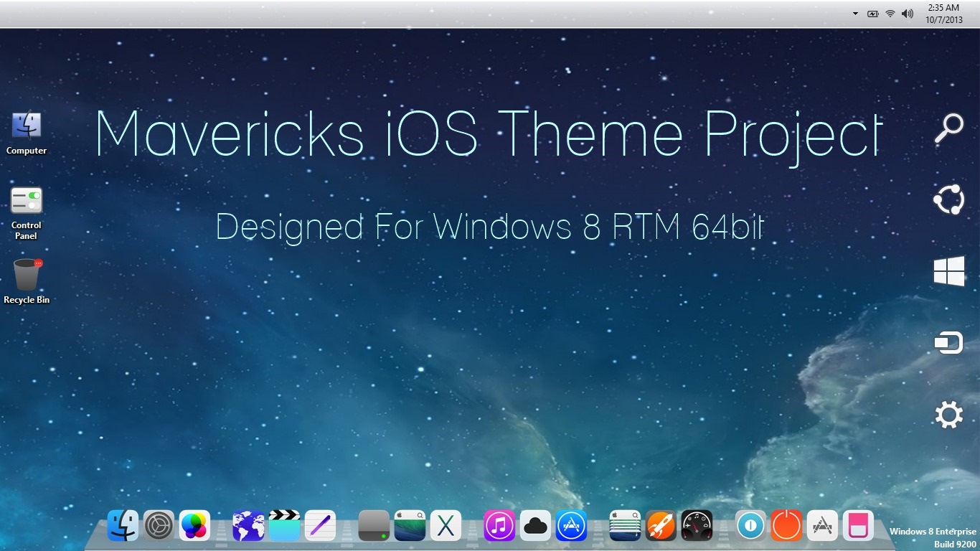Open the purple pen notepad dock icon
The width and height of the screenshot is (980, 551).
pos(320,526)
